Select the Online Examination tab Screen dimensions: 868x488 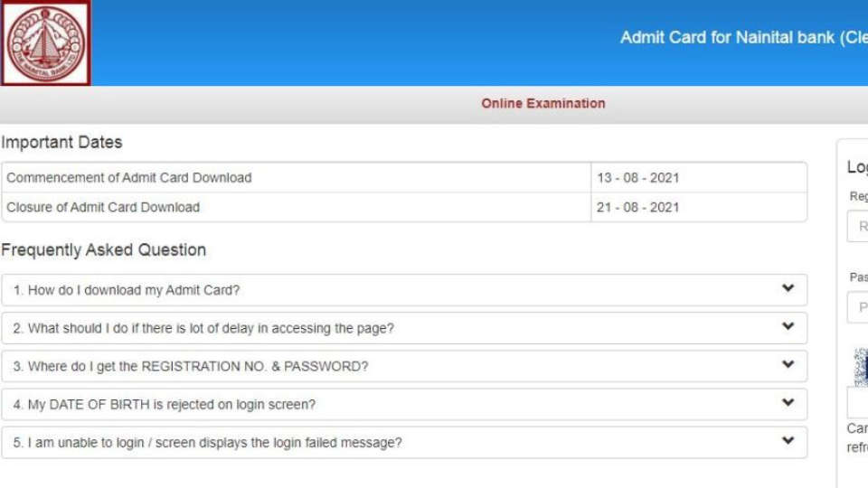coord(542,104)
